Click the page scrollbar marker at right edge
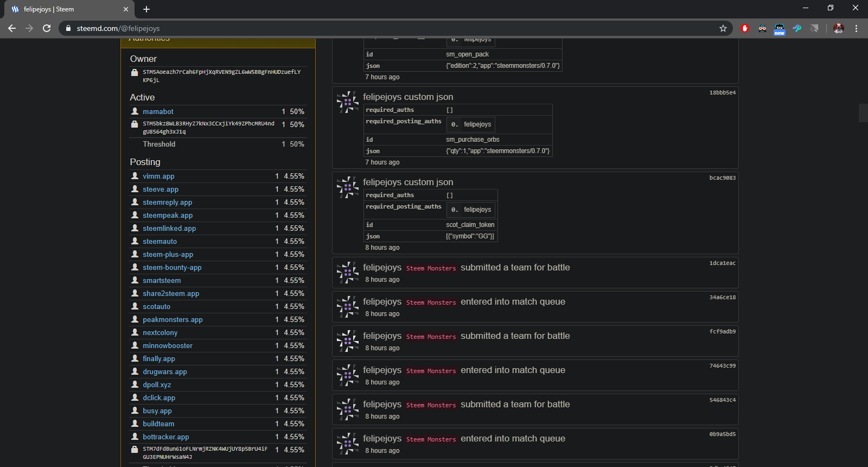Viewport: 868px width, 467px height. [x=863, y=113]
